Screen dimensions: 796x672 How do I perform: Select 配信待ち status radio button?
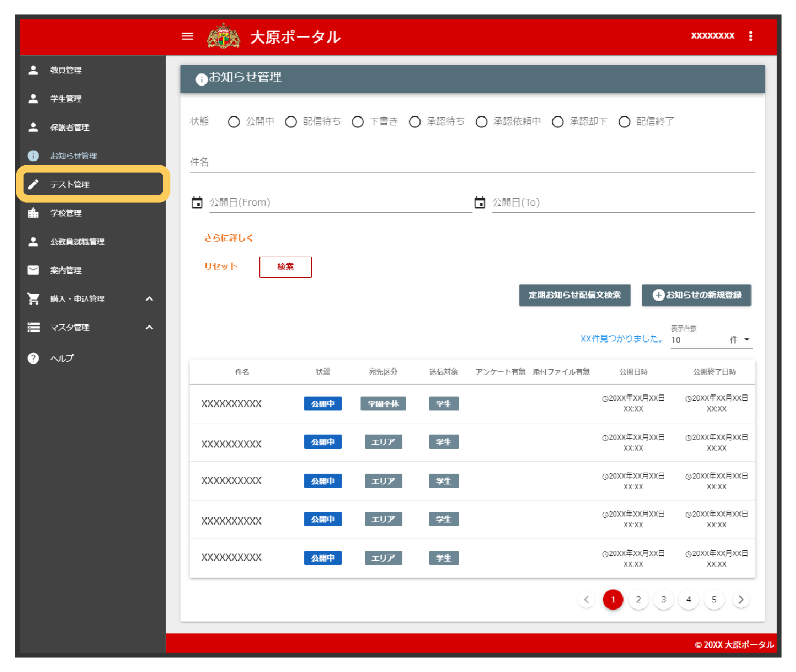click(291, 122)
